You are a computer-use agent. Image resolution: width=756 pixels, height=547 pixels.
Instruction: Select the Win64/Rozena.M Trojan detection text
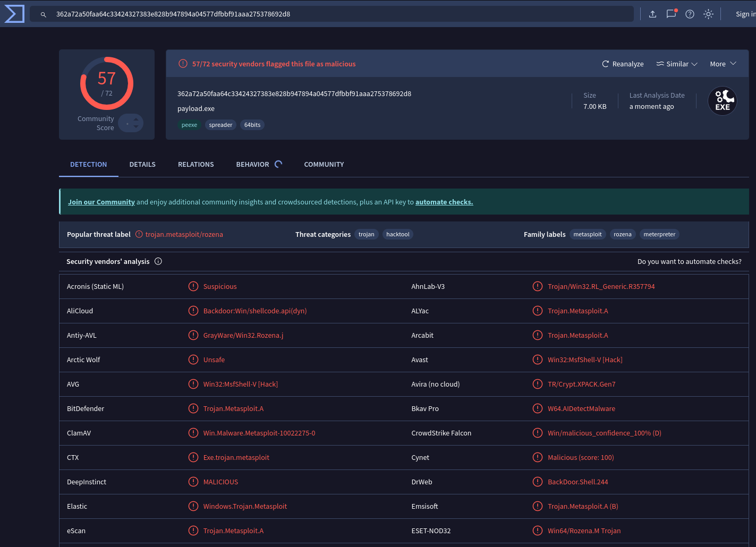584,531
